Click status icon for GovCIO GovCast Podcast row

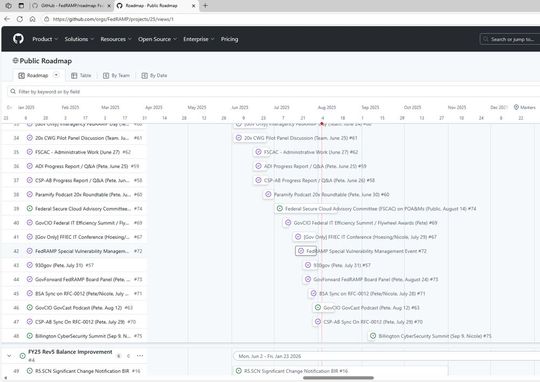[x=30, y=308]
